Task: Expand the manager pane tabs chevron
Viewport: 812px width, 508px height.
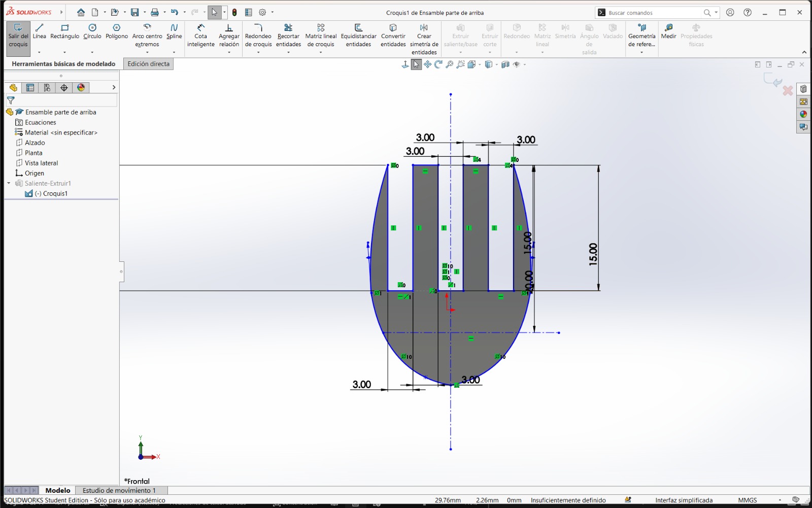Action: 114,87
